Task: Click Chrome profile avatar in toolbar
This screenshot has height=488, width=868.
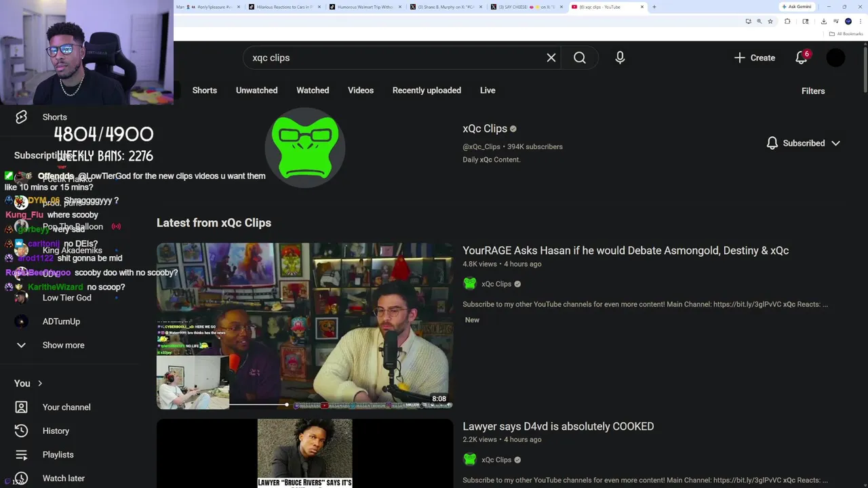Action: 848,21
